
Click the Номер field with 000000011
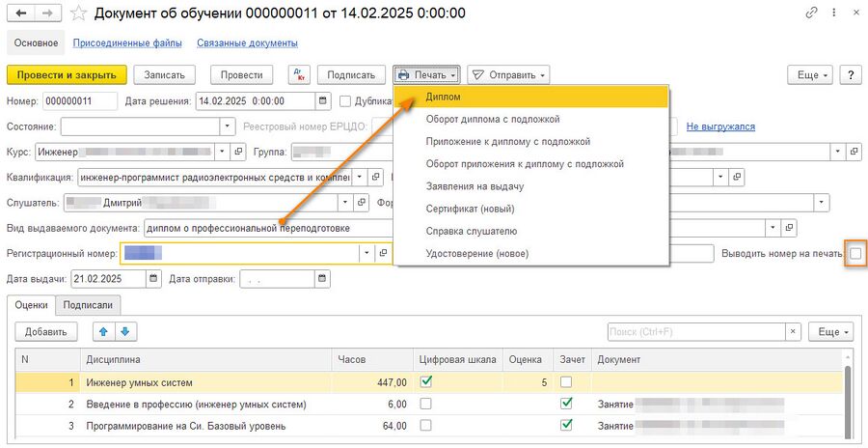(x=80, y=101)
